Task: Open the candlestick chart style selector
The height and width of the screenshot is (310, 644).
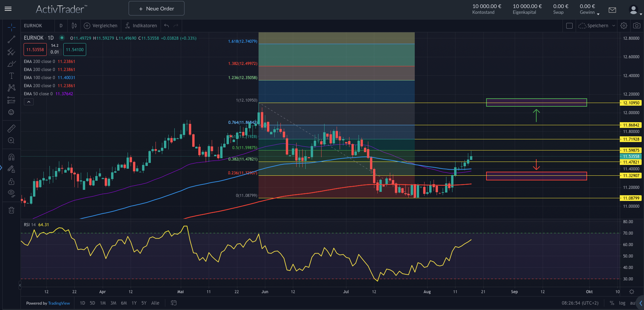Action: (74, 26)
